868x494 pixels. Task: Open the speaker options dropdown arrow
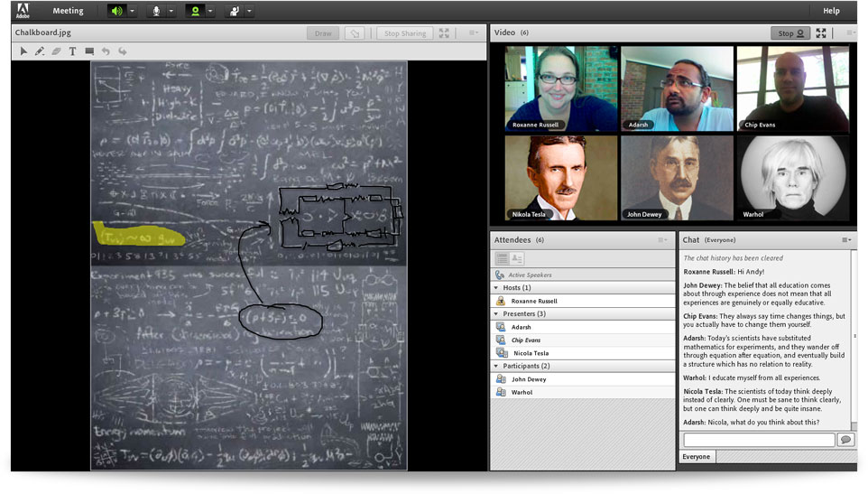coord(132,11)
